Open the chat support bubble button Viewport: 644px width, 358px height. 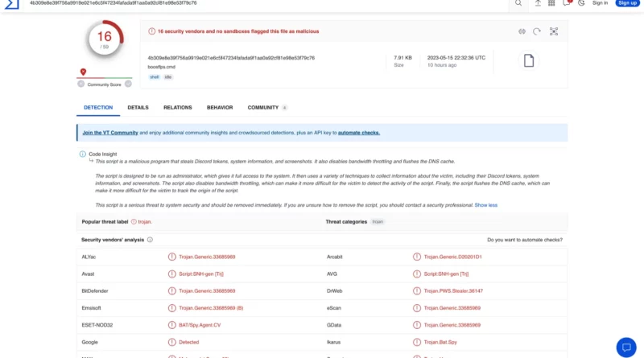click(626, 348)
